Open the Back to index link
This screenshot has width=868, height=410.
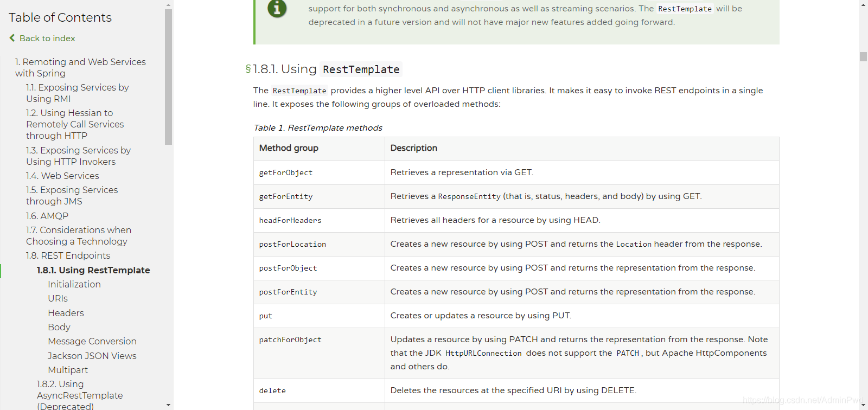coord(47,39)
